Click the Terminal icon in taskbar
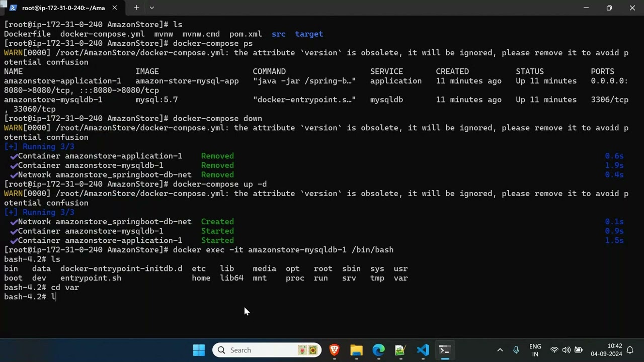Viewport: 644px width, 362px height. coord(445,350)
